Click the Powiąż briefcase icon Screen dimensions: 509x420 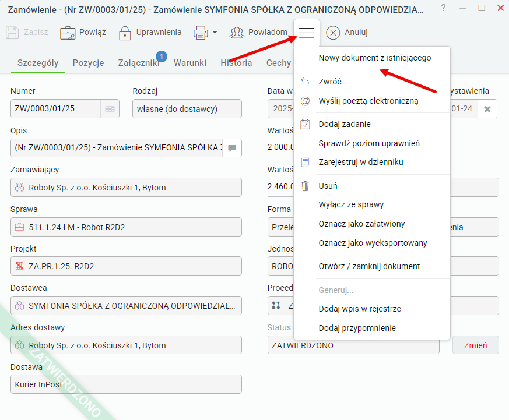[x=68, y=33]
